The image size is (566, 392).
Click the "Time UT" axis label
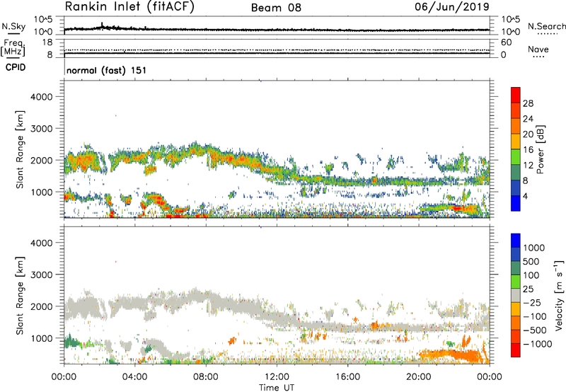pyautogui.click(x=277, y=387)
